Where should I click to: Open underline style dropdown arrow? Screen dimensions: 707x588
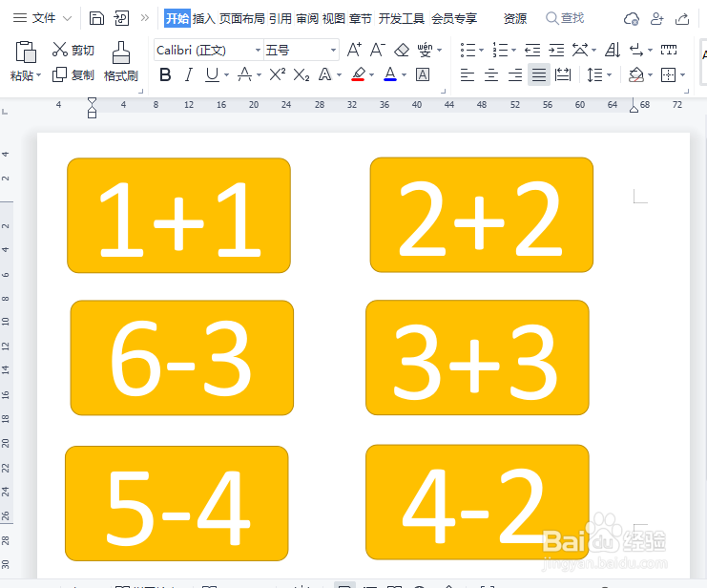(x=226, y=74)
